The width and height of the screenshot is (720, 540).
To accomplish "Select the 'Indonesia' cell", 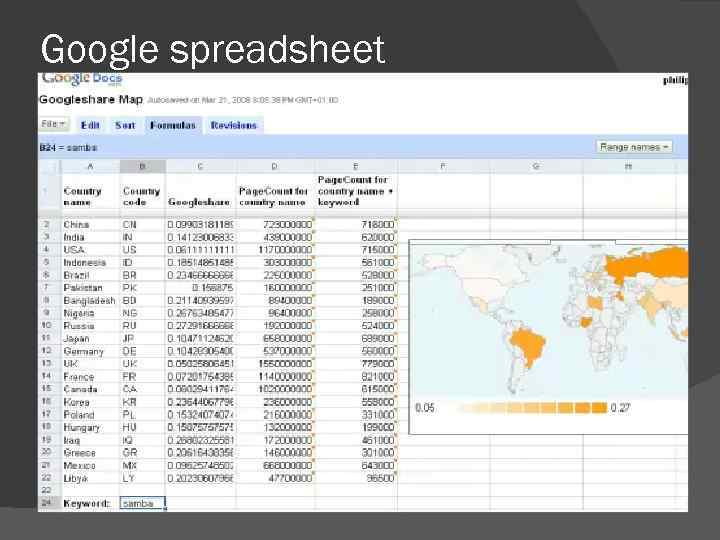I will (x=90, y=263).
